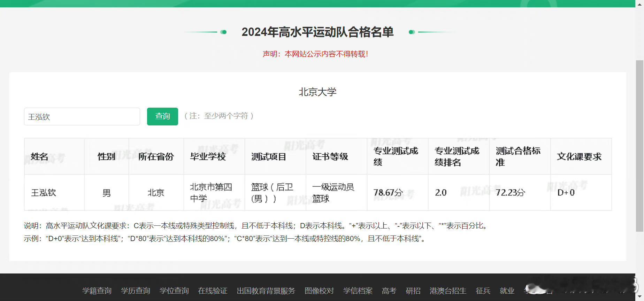Open the 研招 footer link
644x301 pixels.
[413, 291]
